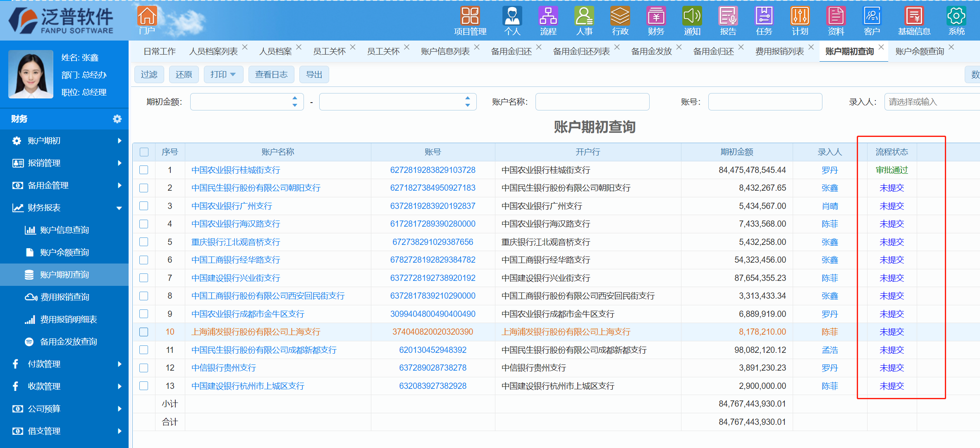The image size is (980, 448).
Task: Click the user avatar photo of 张鑫
Action: coord(31,74)
